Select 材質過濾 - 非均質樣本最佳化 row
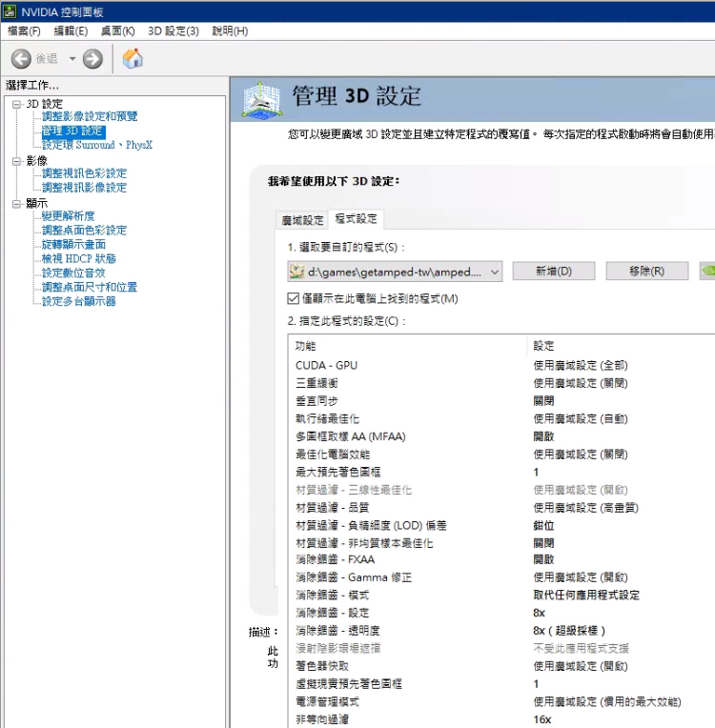The height and width of the screenshot is (728, 715). point(500,543)
